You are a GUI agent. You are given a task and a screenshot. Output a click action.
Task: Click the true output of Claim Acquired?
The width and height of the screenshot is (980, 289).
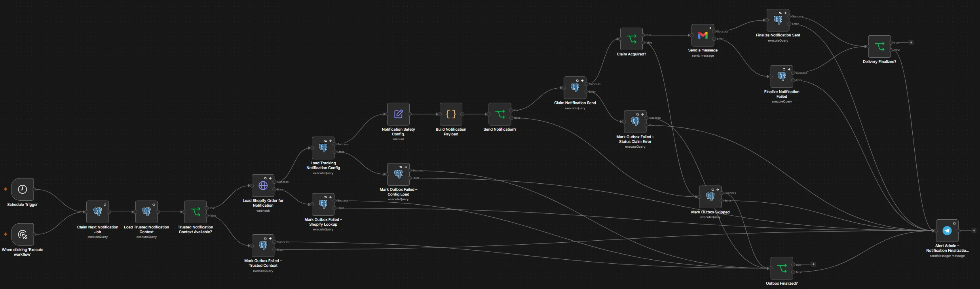coord(643,35)
